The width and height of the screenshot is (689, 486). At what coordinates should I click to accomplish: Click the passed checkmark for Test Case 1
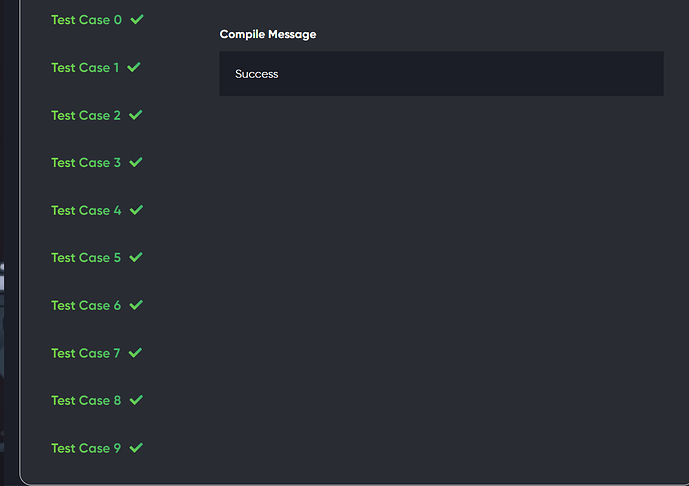134,67
